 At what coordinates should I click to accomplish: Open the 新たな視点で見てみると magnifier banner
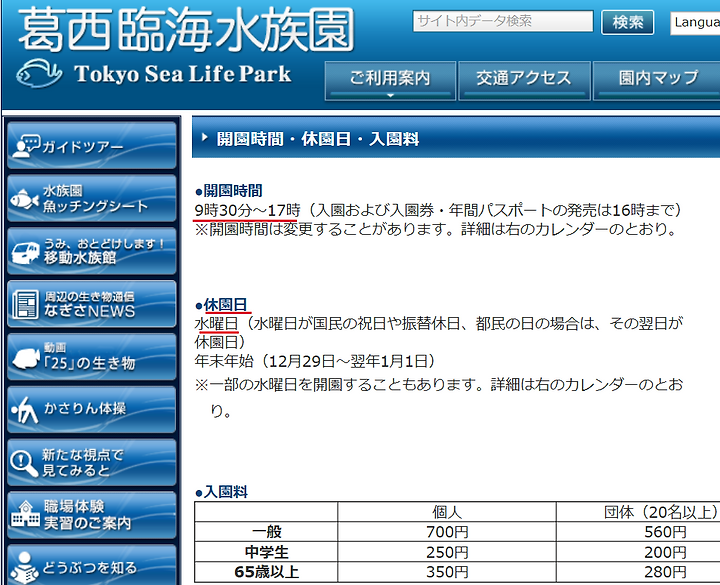point(92,462)
